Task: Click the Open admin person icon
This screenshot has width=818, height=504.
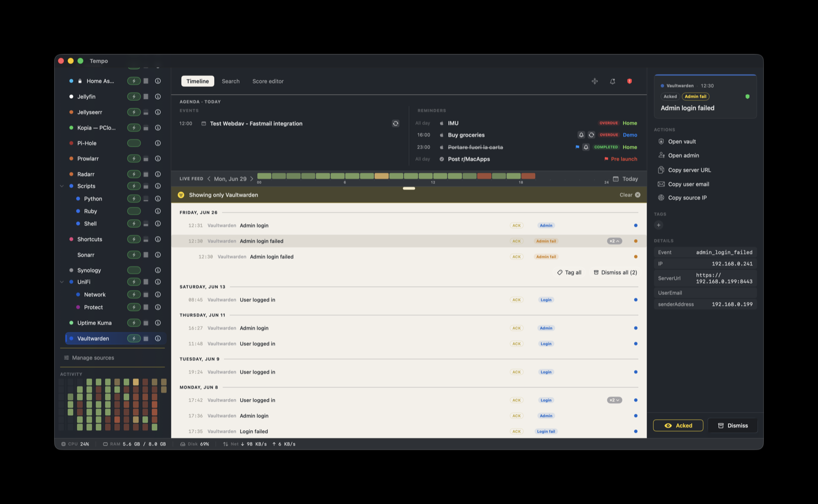Action: click(x=661, y=155)
